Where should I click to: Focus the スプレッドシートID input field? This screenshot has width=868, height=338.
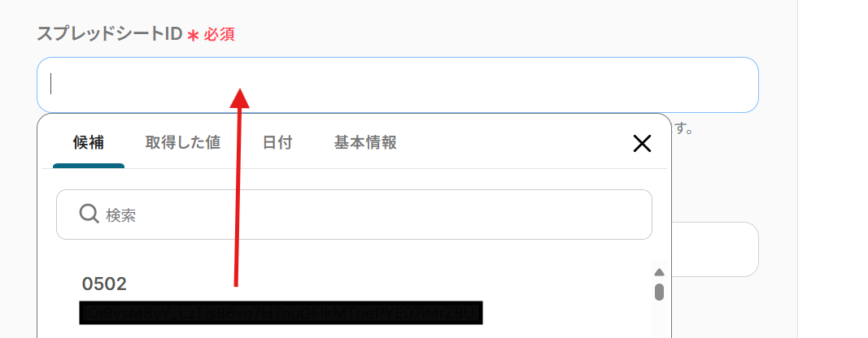point(398,85)
